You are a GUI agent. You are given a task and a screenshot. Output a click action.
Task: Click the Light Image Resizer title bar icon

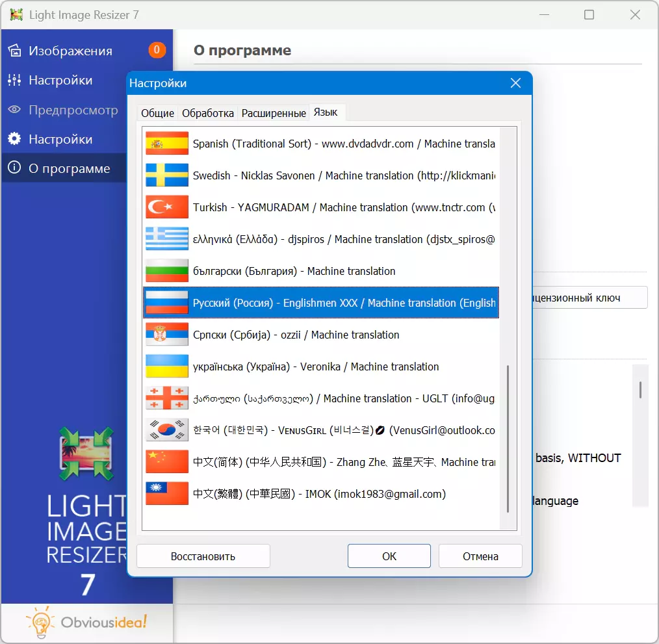pyautogui.click(x=16, y=15)
